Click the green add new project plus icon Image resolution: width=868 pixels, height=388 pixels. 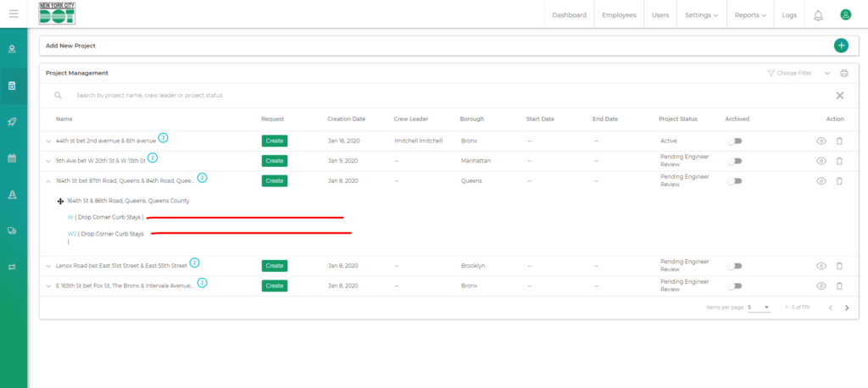click(x=840, y=46)
